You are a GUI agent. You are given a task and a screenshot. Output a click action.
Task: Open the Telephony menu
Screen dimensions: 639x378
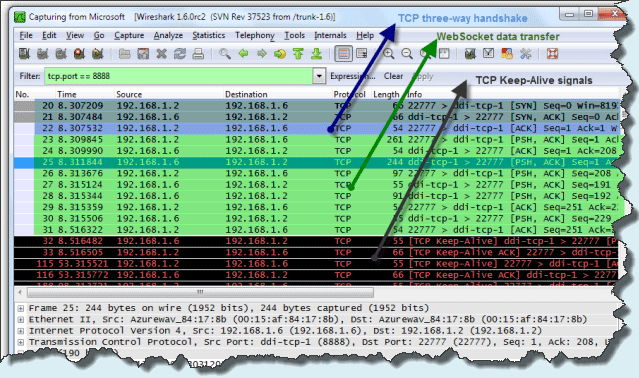[255, 35]
